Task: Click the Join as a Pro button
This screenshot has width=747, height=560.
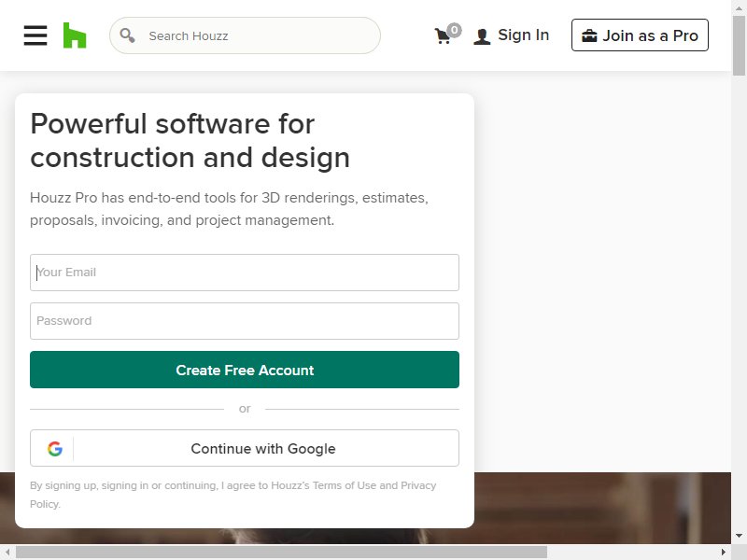Action: [x=640, y=35]
